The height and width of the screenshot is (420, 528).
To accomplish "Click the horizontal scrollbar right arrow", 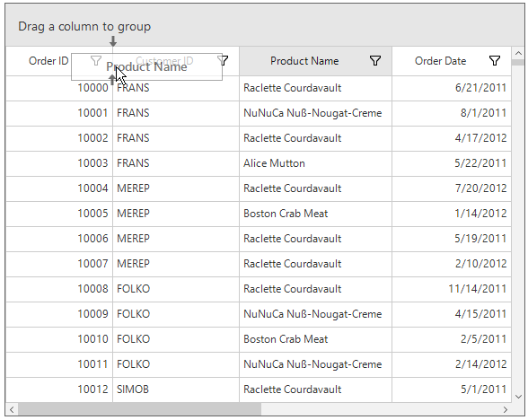I will click(x=505, y=409).
